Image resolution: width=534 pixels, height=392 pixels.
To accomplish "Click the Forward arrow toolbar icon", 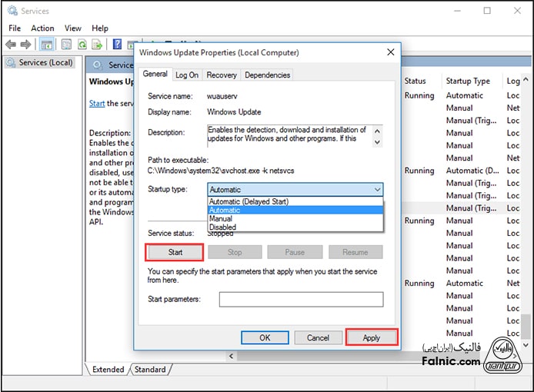I will 27,45.
